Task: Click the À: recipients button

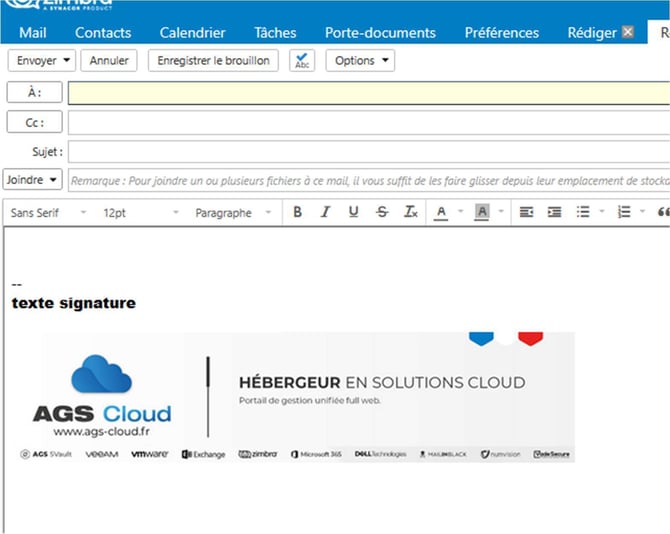Action: [35, 92]
